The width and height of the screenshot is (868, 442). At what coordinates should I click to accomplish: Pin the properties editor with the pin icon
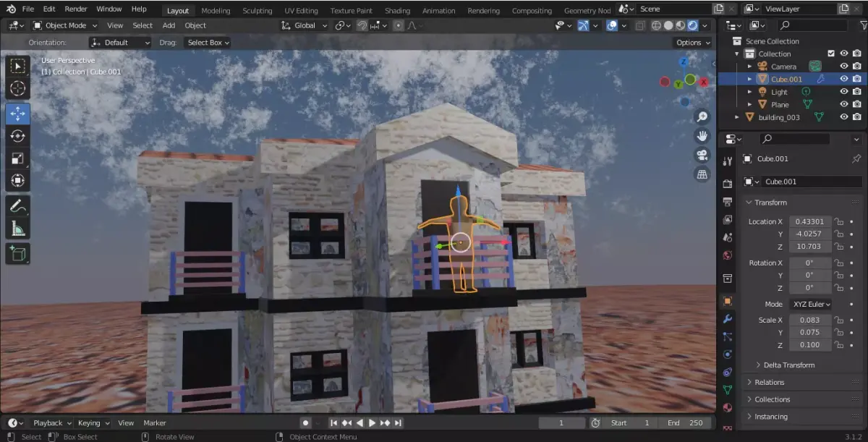tap(856, 158)
